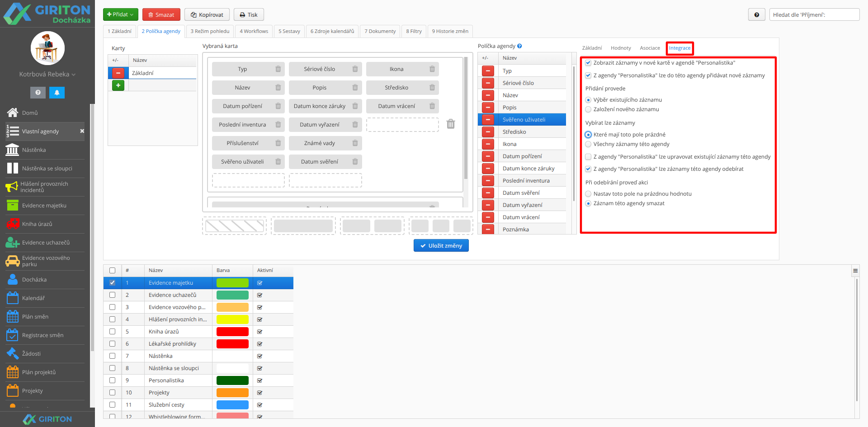Click the striped layout placeholder block
Viewport: 868px width, 427px height.
click(235, 225)
